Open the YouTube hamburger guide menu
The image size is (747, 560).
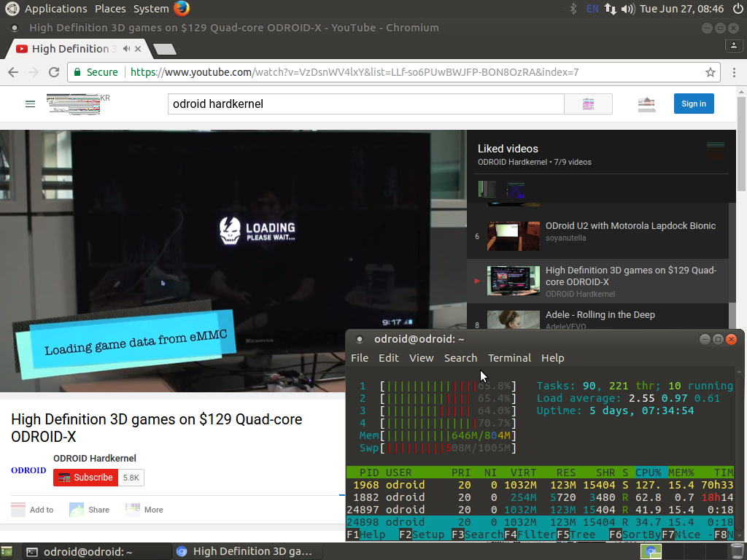pos(30,104)
